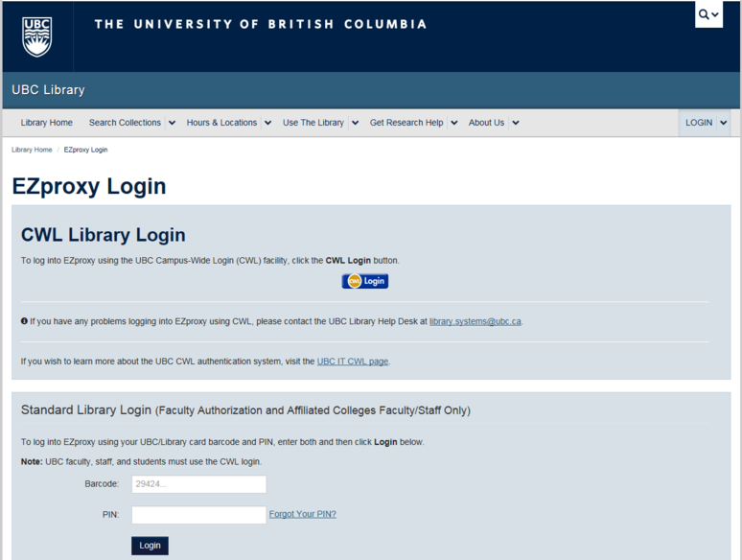
Task: Expand the About Us dropdown arrow
Action: [515, 123]
